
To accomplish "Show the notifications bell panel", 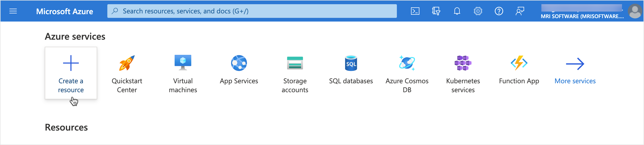I will point(457,11).
